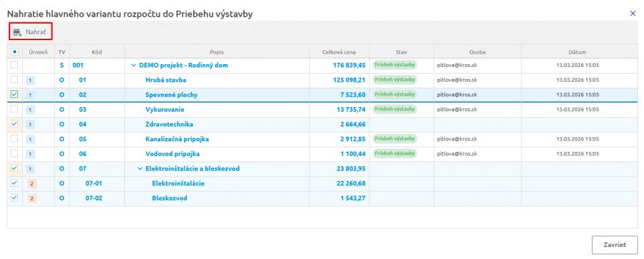Click Priebeh výstavby badge in Vodovod prípojka row

pos(395,153)
